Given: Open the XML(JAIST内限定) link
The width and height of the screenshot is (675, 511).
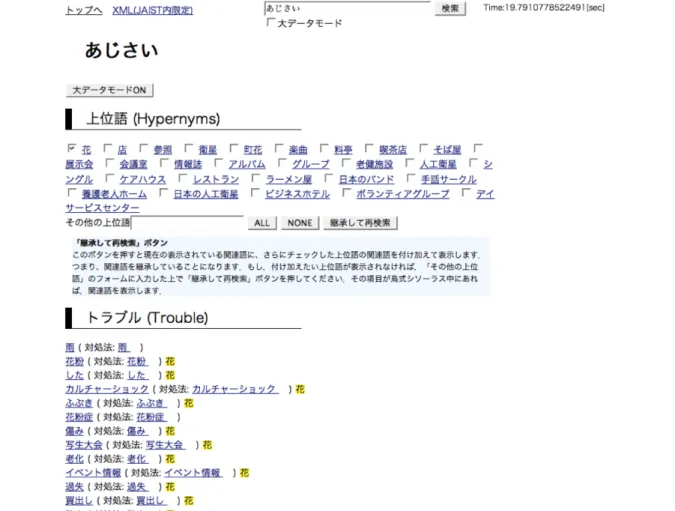Looking at the screenshot, I should click(153, 10).
